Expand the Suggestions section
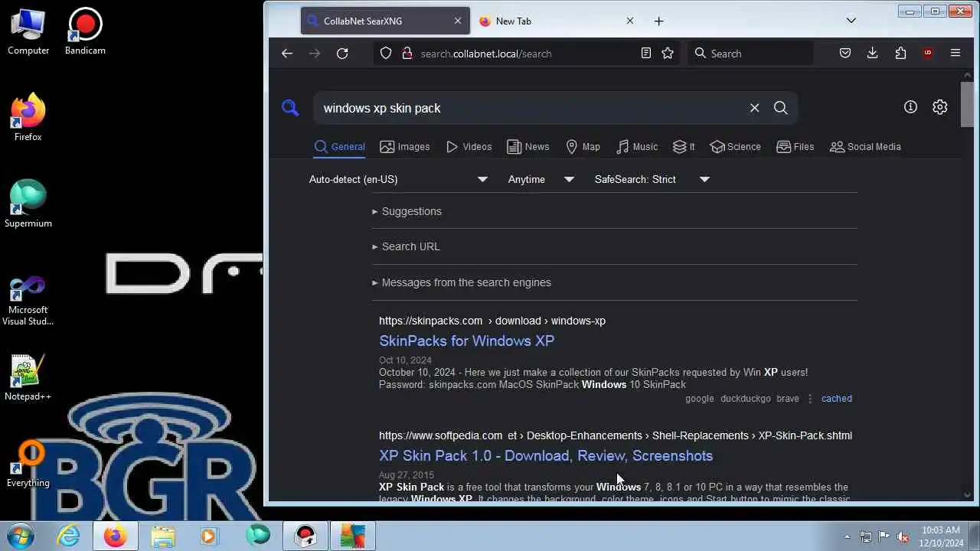 tap(407, 211)
